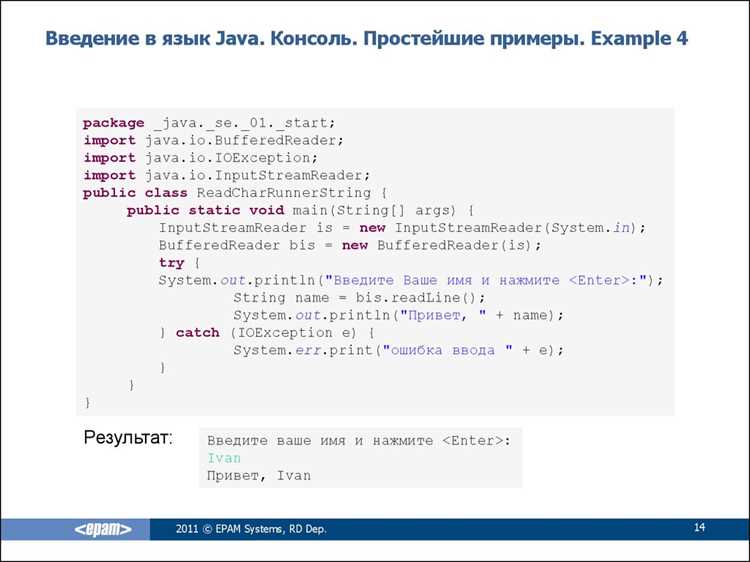Click the slide number 14
The image size is (750, 562).
tap(699, 528)
